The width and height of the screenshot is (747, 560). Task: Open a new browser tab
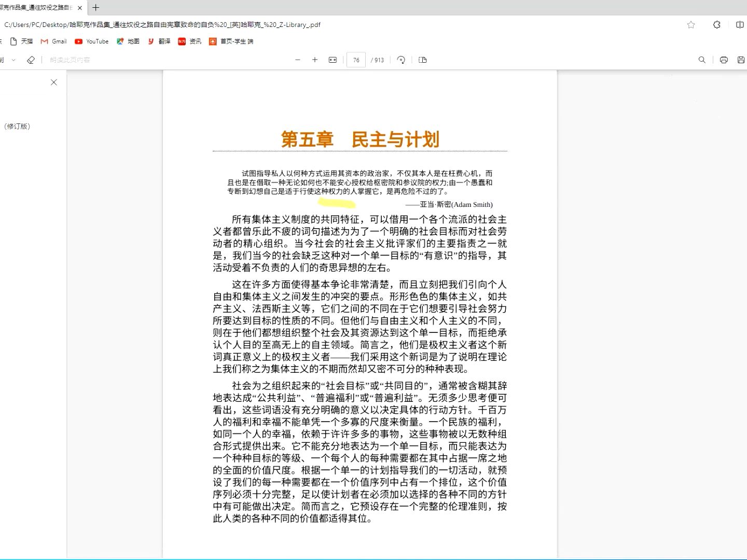coord(95,8)
